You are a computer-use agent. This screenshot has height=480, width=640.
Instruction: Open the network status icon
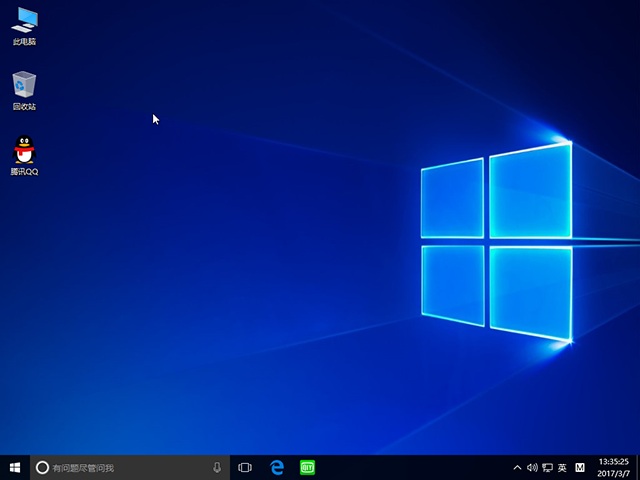point(547,467)
